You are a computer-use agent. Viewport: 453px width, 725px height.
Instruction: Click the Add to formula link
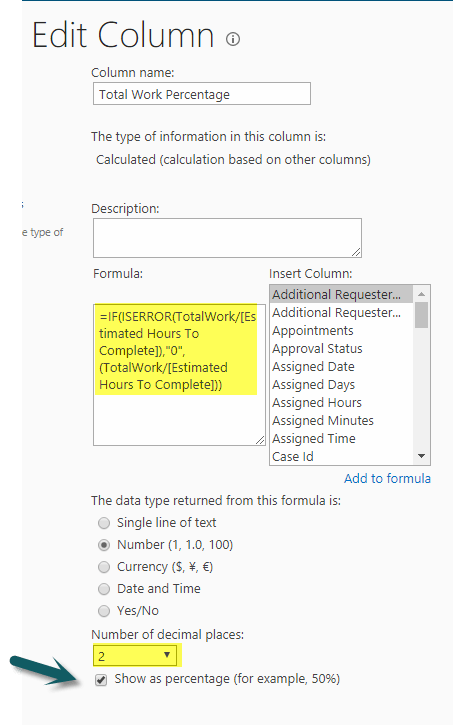click(x=387, y=479)
